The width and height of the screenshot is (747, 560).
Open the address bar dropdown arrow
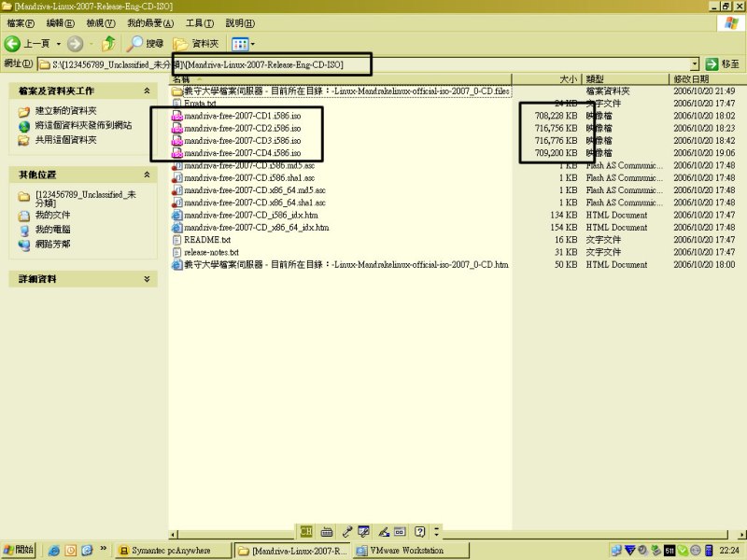pyautogui.click(x=695, y=63)
